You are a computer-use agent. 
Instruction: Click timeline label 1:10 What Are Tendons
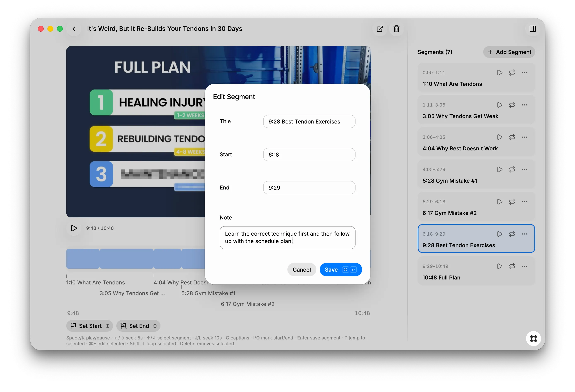[x=95, y=283]
